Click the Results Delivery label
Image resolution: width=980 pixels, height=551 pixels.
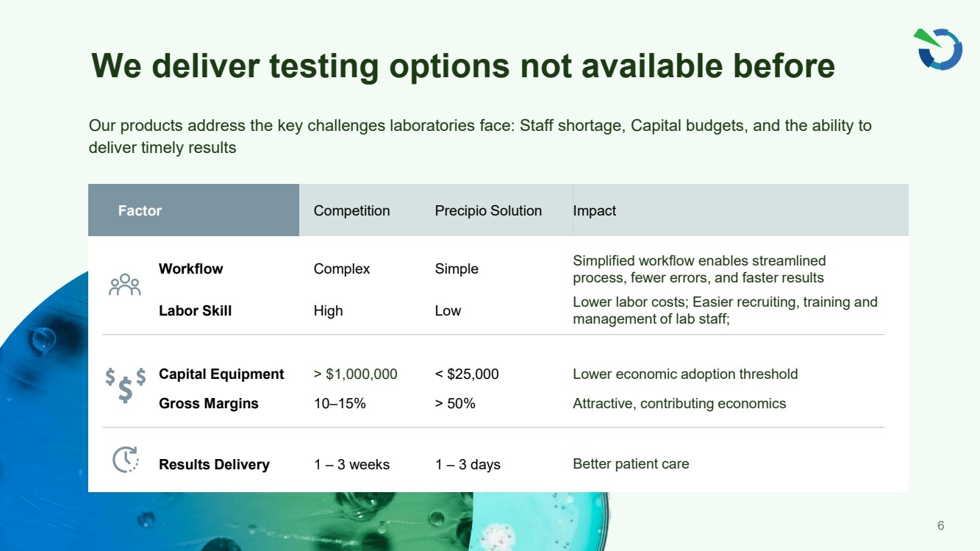(214, 464)
